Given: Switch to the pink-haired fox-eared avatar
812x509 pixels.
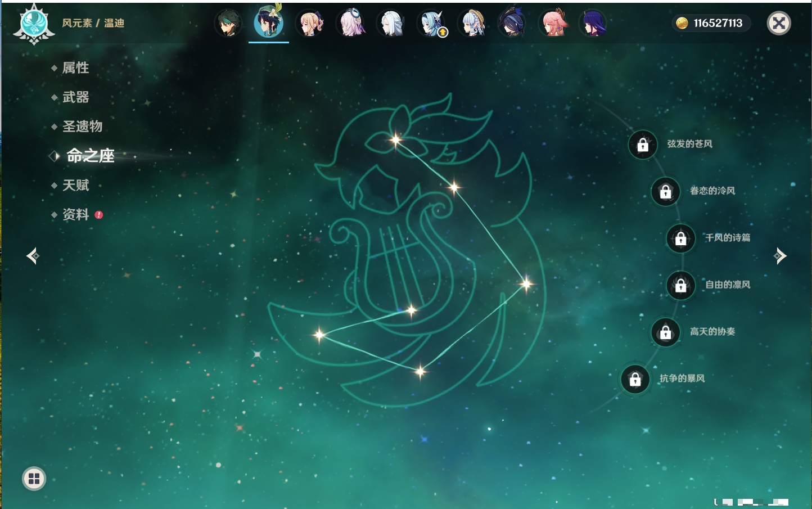Looking at the screenshot, I should click(553, 24).
